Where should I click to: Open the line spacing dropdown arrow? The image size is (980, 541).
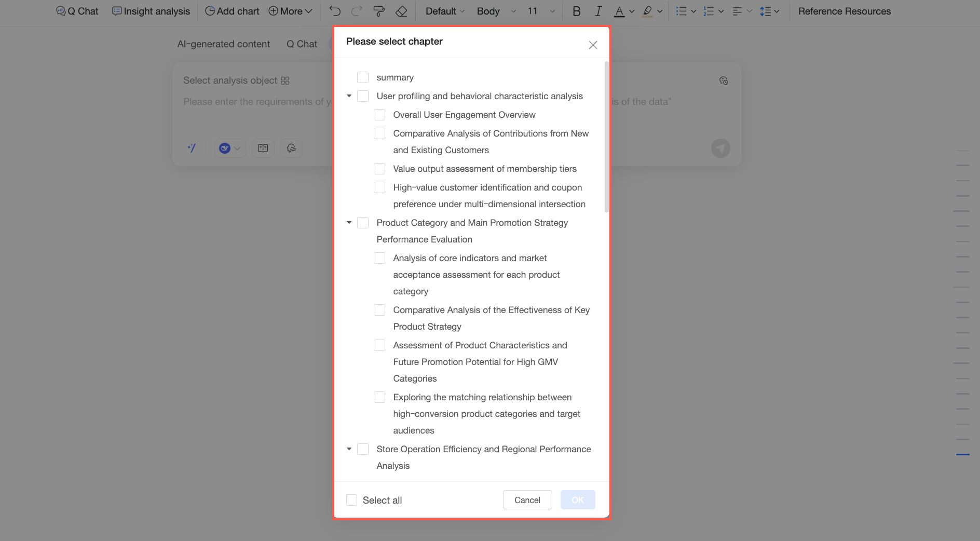777,11
